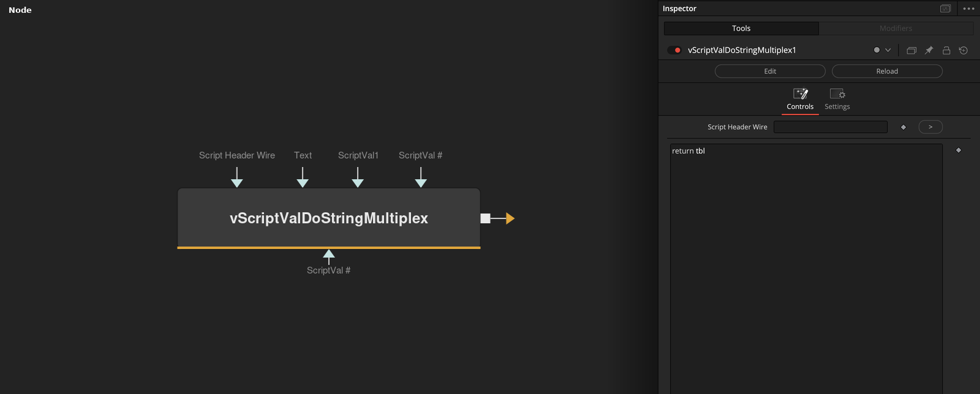Lock the vScriptValDoStringMultiplex1 tool
Screen dimensions: 980x394
(946, 50)
